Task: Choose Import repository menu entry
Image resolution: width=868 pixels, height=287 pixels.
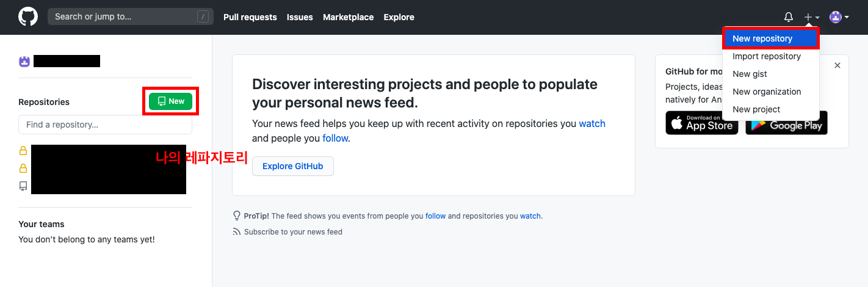Action: tap(767, 56)
